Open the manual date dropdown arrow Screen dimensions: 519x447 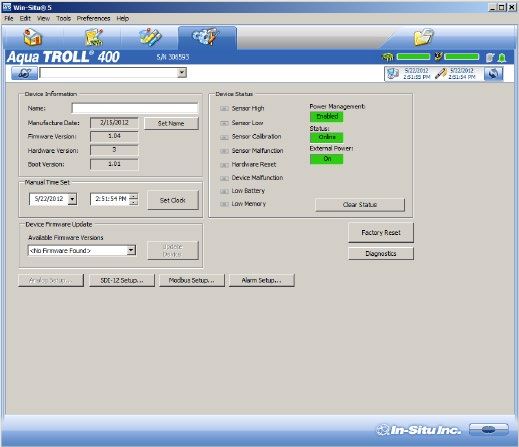click(x=72, y=199)
